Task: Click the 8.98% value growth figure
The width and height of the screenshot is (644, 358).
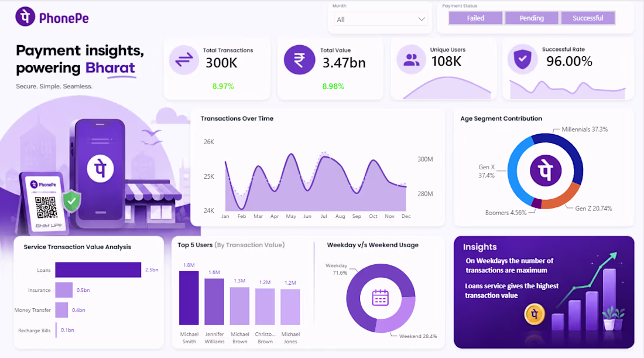Action: [333, 86]
